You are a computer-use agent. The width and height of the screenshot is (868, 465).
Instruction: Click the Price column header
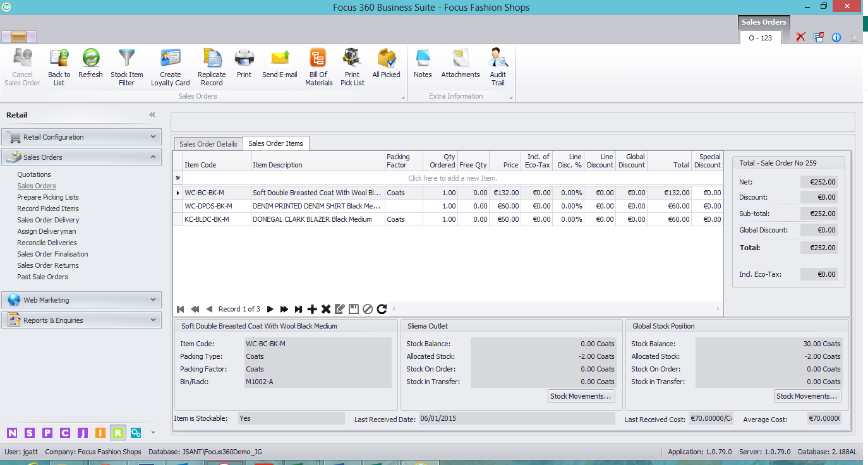[505, 160]
